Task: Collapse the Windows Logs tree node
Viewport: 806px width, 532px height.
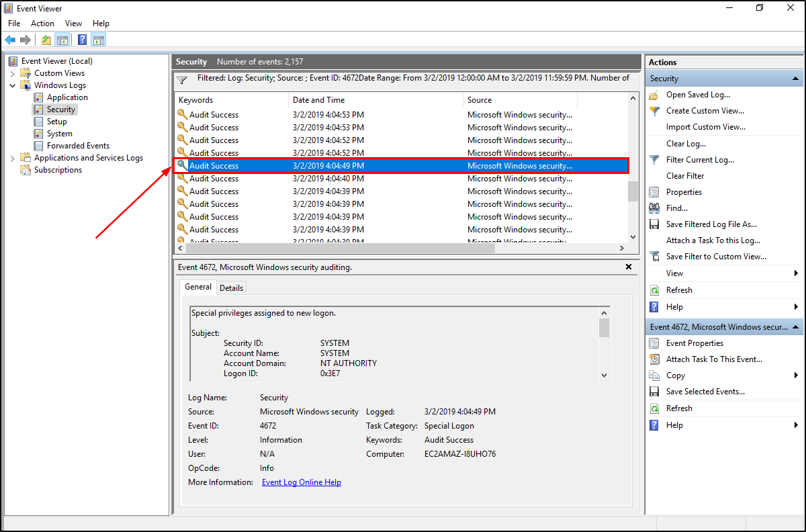Action: [x=13, y=85]
